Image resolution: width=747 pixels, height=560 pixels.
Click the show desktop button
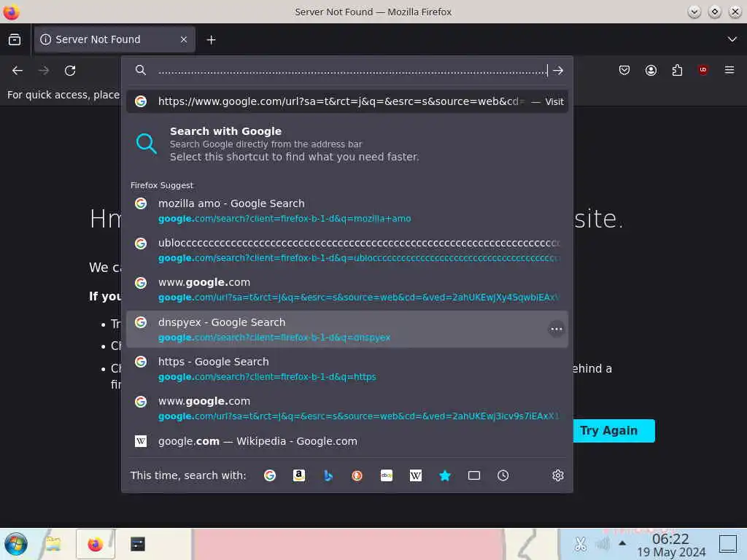(728, 544)
